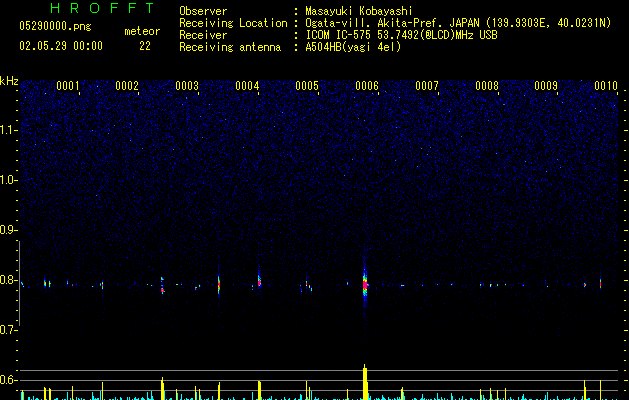Click the date 02.05.29 00:00

(x=61, y=46)
